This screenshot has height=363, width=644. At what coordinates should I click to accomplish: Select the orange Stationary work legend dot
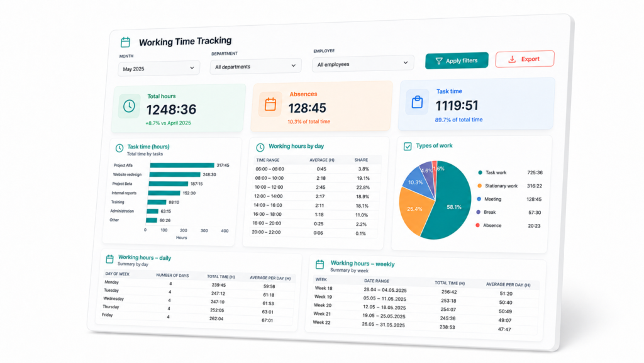coord(479,186)
